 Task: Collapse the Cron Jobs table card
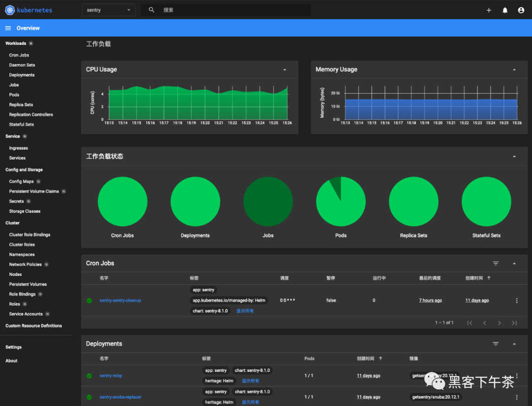(514, 264)
